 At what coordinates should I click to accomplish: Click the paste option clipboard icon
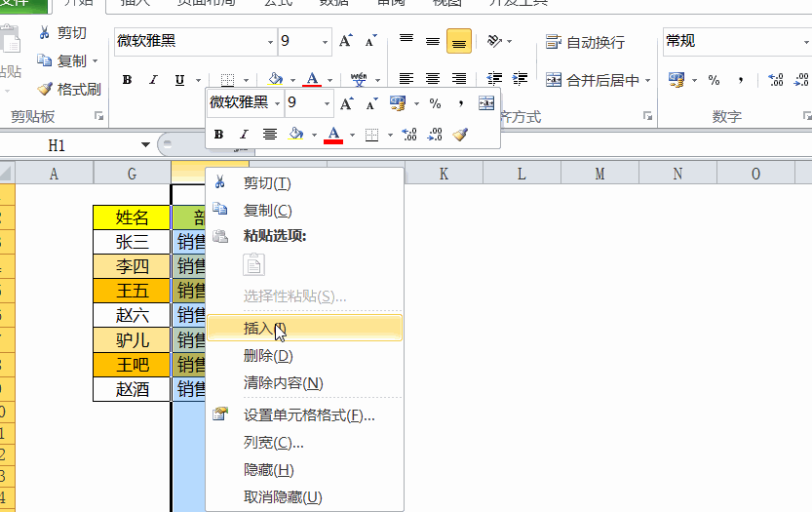click(x=253, y=264)
